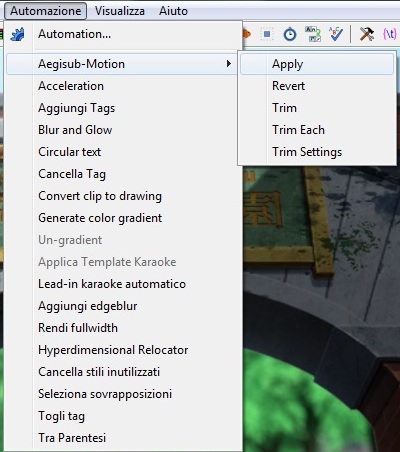Open the Automazione menu

[x=46, y=11]
